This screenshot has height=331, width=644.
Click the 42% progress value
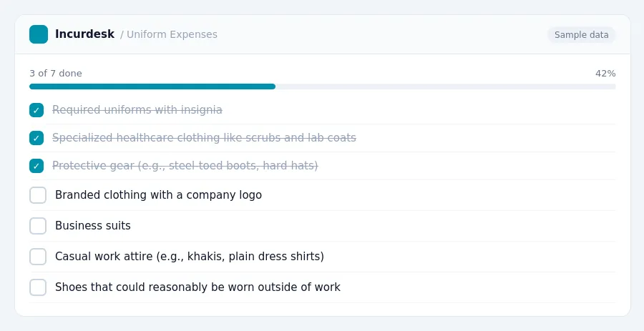605,74
